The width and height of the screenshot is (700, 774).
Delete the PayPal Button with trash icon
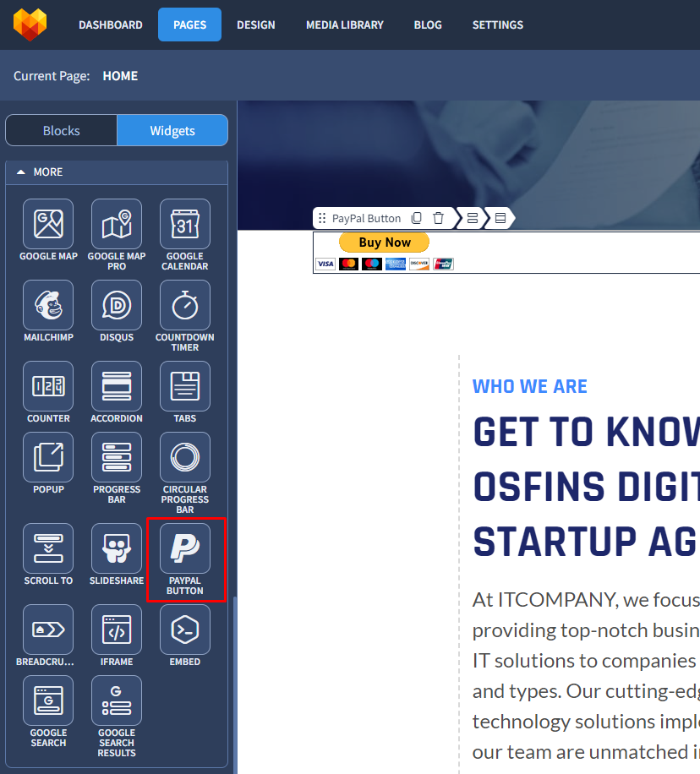pyautogui.click(x=438, y=218)
